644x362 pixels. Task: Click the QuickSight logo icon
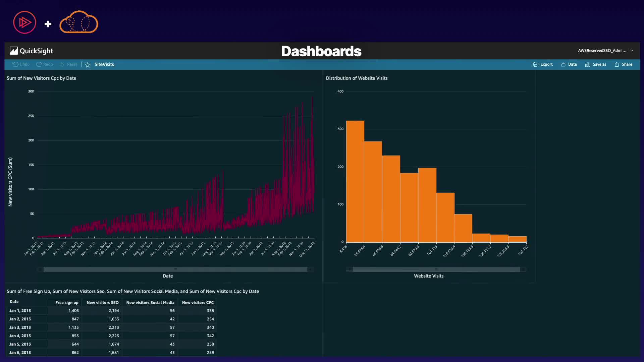click(14, 51)
